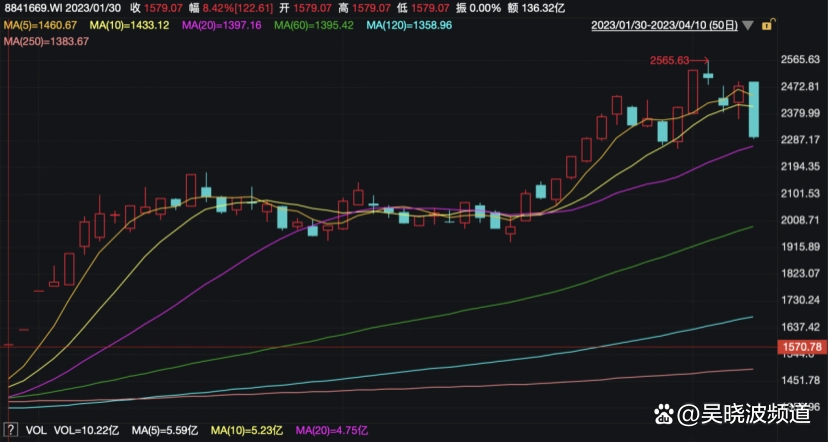Select the MA(250)=1383.67 indicator label
The height and width of the screenshot is (444, 828).
tap(46, 41)
